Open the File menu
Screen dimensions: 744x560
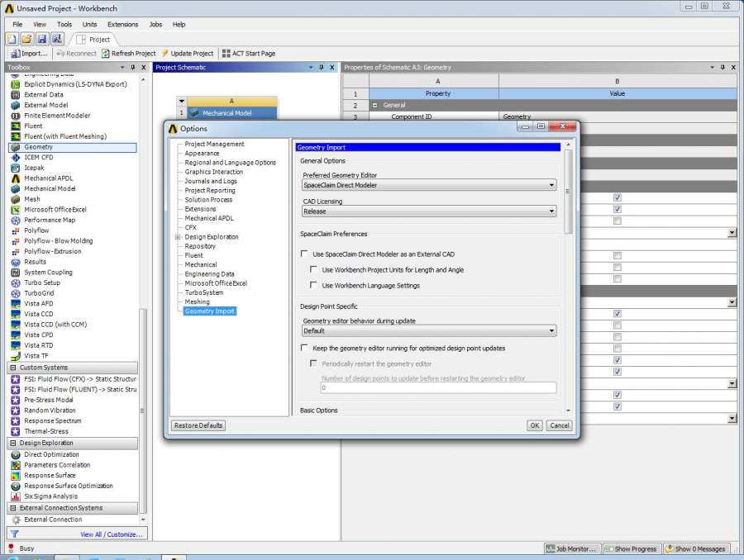[17, 24]
